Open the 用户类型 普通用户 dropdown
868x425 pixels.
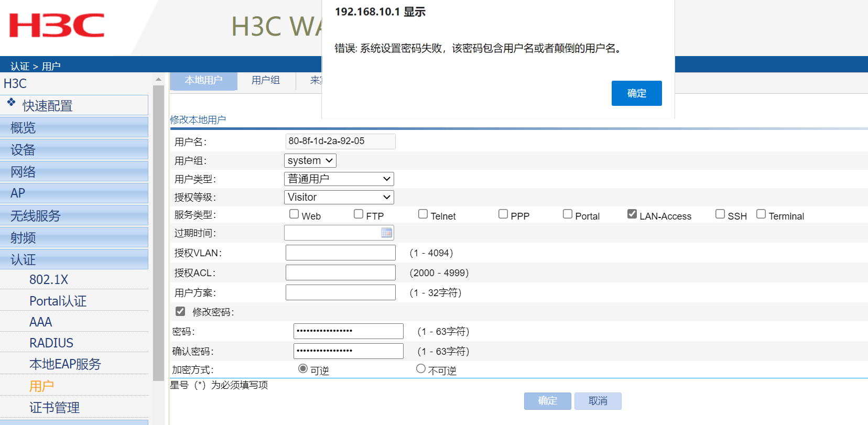pyautogui.click(x=339, y=179)
